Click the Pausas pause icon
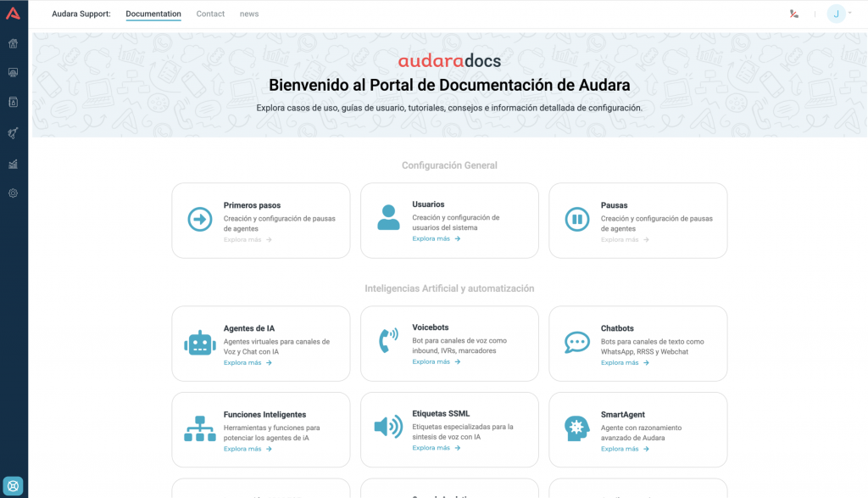Image resolution: width=868 pixels, height=498 pixels. (577, 220)
